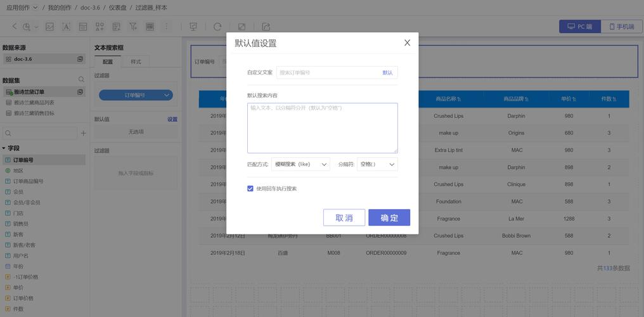Image resolution: width=644 pixels, height=317 pixels.
Task: Click the 取消 button
Action: (x=344, y=217)
